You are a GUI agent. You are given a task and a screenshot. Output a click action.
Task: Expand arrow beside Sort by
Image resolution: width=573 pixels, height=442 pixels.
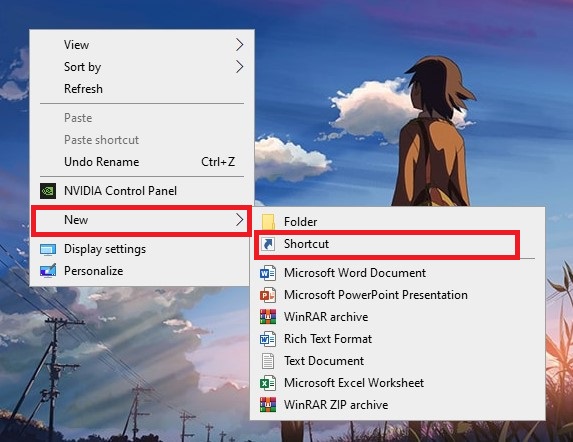pyautogui.click(x=239, y=66)
